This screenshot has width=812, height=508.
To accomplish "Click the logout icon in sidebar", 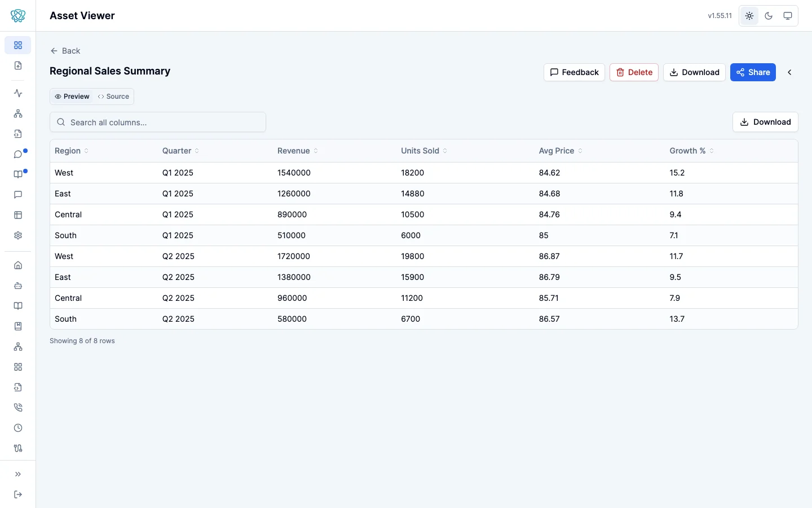I will (18, 494).
